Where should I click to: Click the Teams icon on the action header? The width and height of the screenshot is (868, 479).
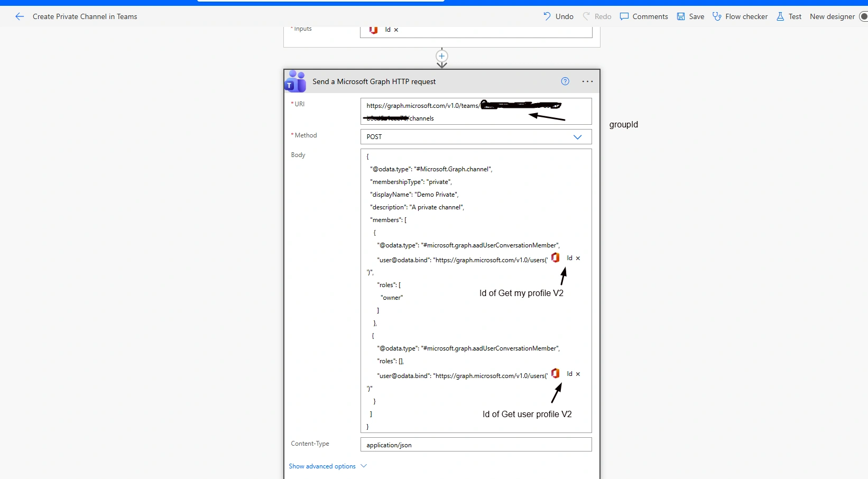(x=295, y=81)
